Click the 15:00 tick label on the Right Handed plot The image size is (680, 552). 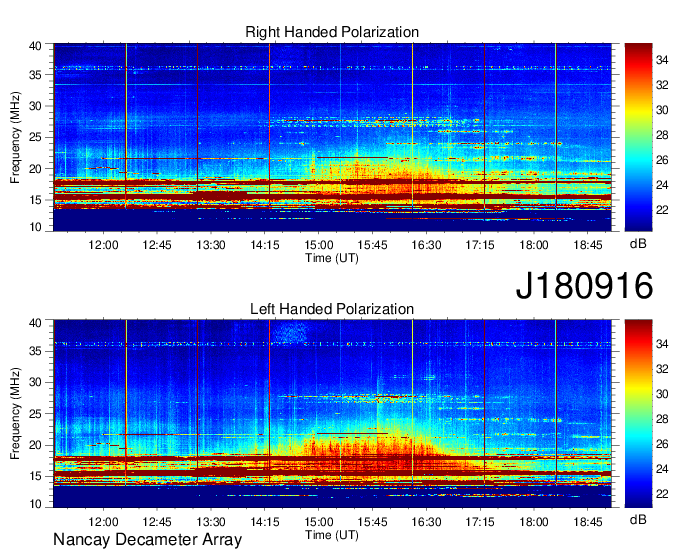(319, 245)
